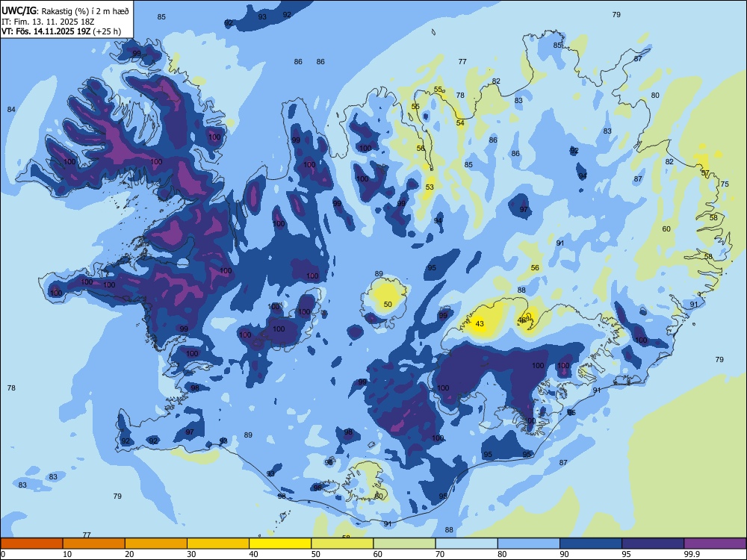Click the '99.9' legend tick label
Screen dimensions: 747x560
click(x=692, y=554)
